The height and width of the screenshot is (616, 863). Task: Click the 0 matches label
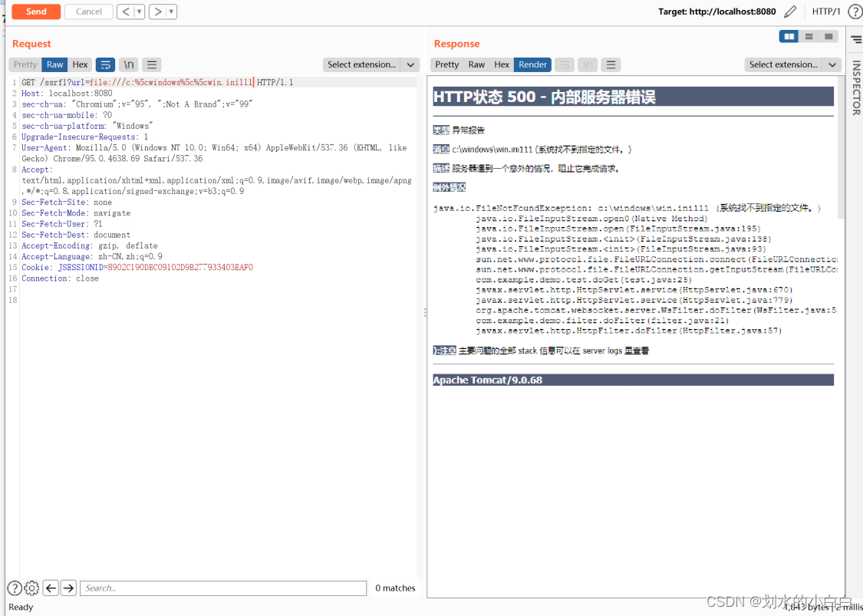395,588
